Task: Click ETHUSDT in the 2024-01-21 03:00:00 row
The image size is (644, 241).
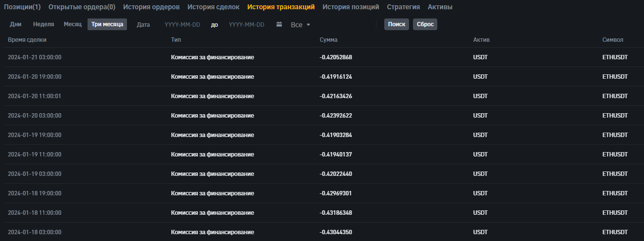Action: pyautogui.click(x=615, y=57)
